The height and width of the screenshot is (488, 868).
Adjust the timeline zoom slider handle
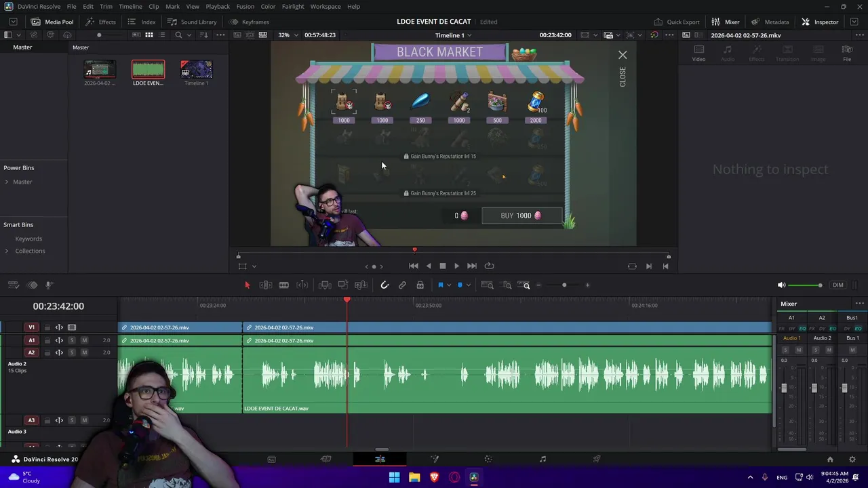tap(564, 285)
